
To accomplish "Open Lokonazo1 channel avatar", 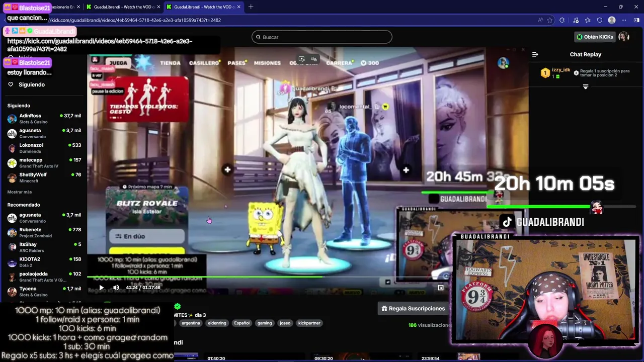I will [12, 148].
